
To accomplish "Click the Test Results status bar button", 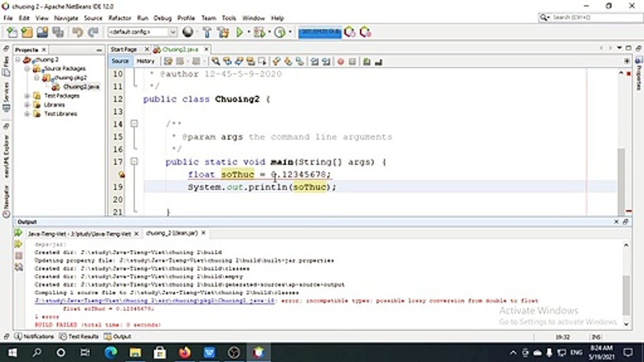I will pos(79,336).
